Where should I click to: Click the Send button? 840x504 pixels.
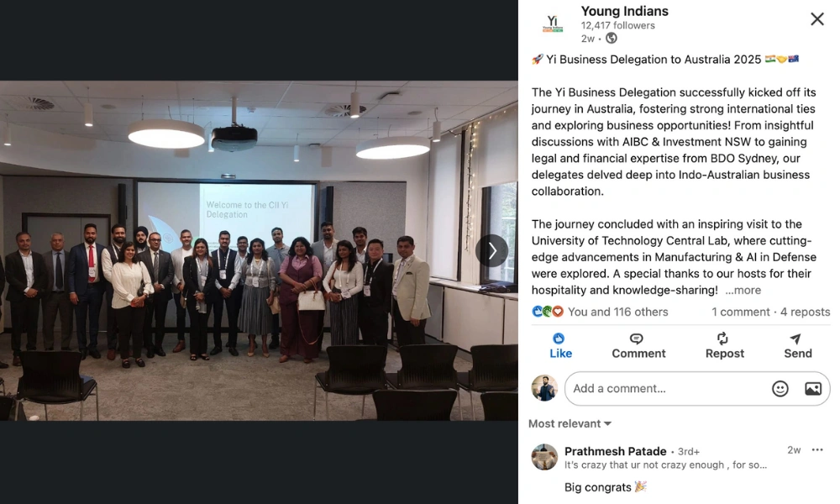798,346
